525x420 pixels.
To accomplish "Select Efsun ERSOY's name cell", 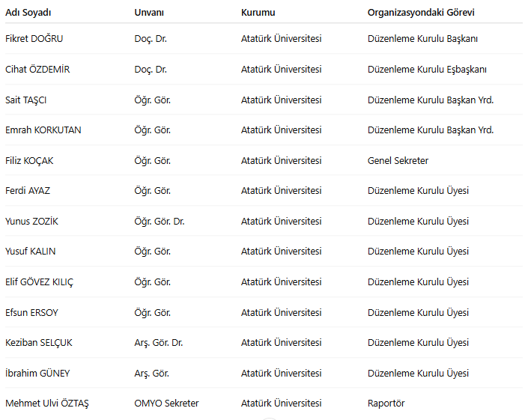I will click(x=31, y=312).
